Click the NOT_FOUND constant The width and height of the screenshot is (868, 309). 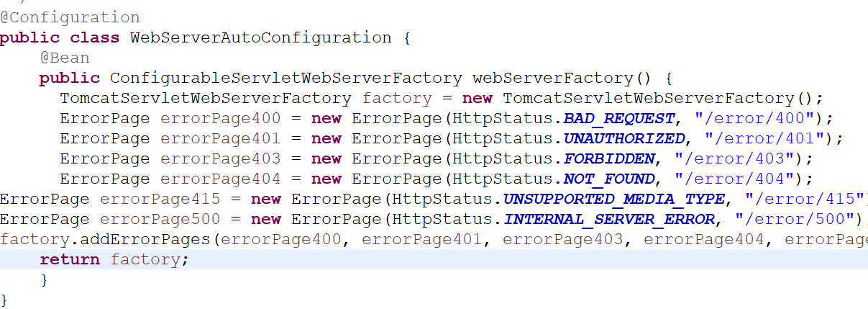click(x=609, y=179)
